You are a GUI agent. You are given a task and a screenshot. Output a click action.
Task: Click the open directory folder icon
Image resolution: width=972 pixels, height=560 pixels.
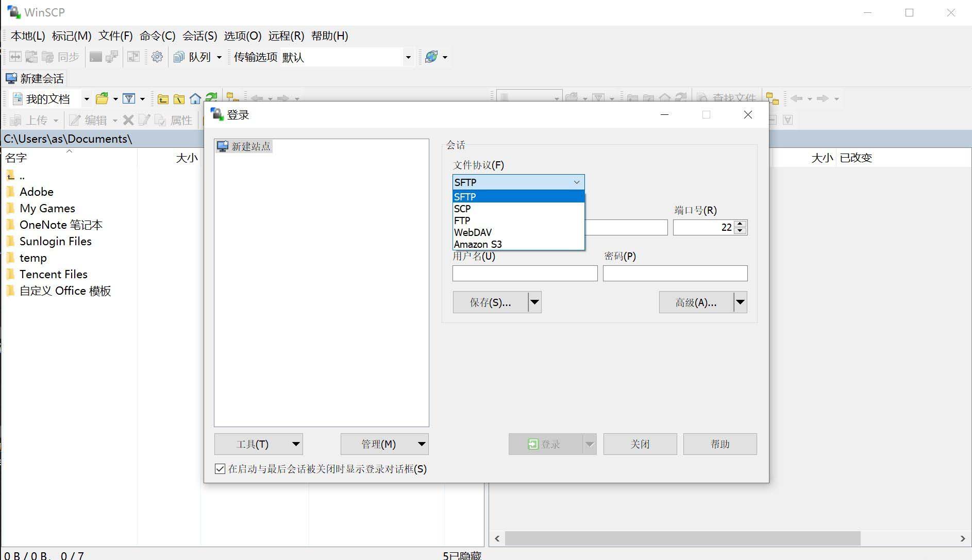tap(102, 98)
